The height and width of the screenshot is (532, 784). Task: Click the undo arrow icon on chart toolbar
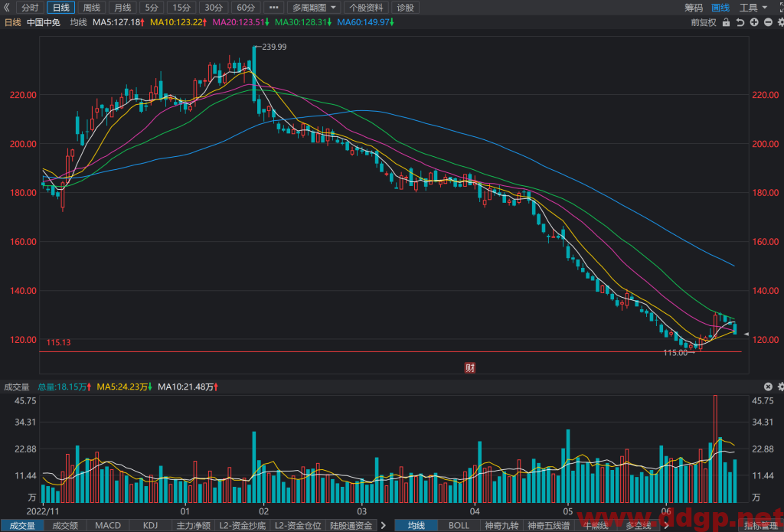pos(740,22)
